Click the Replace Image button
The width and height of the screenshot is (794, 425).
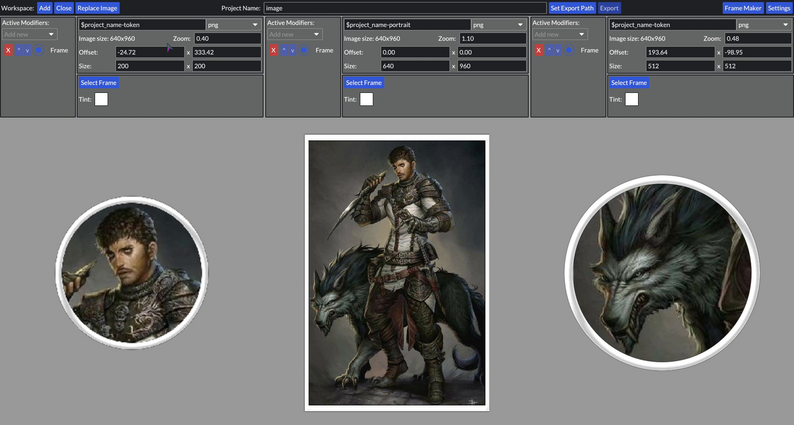click(98, 7)
